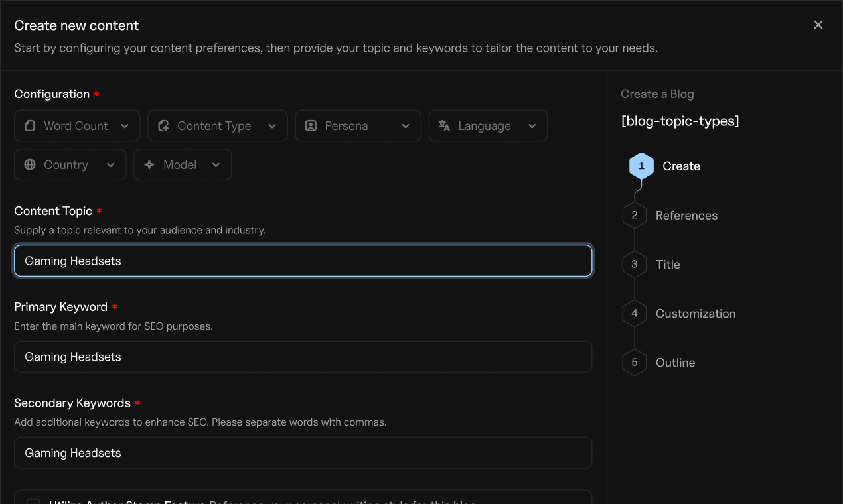Image resolution: width=843 pixels, height=504 pixels.
Task: Click the Word Count document icon
Action: pos(30,126)
